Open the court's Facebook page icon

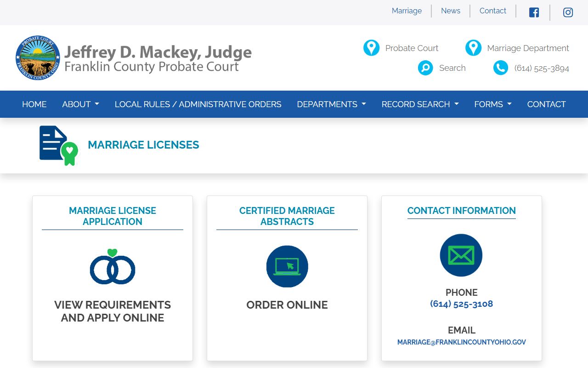[x=534, y=12]
